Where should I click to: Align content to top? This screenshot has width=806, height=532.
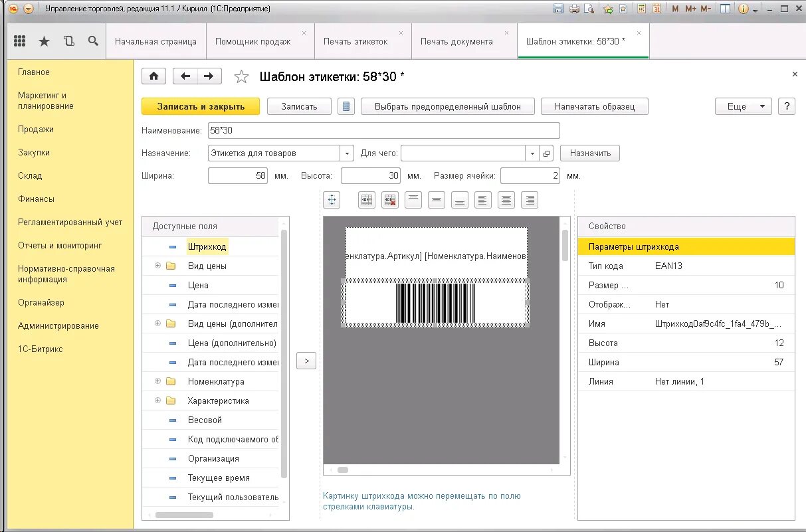[413, 199]
